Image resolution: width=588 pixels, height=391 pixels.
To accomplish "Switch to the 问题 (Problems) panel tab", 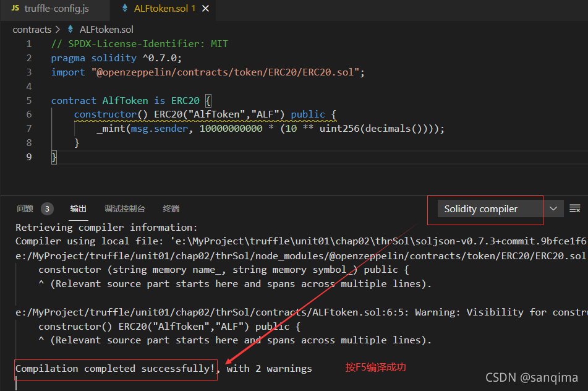I will [25, 208].
